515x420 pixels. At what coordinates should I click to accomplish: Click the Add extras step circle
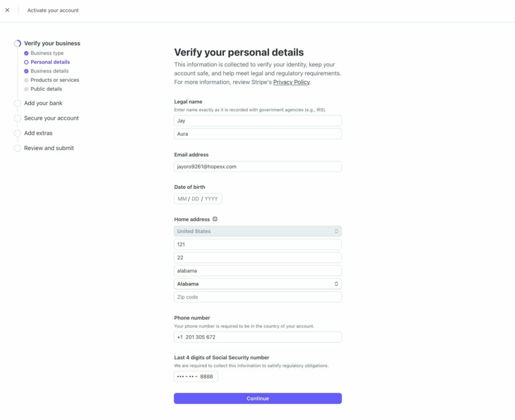pos(18,133)
